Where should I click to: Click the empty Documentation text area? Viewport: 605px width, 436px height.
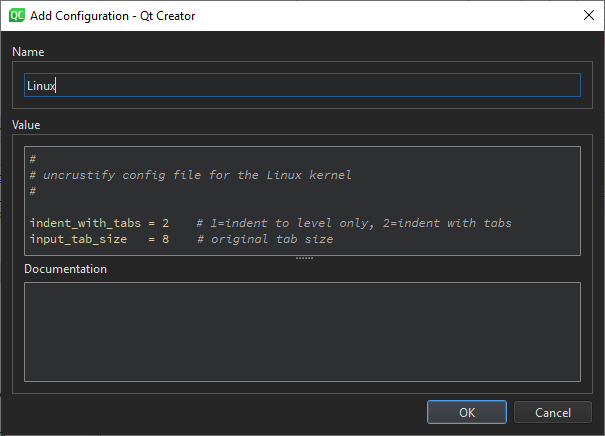point(301,331)
